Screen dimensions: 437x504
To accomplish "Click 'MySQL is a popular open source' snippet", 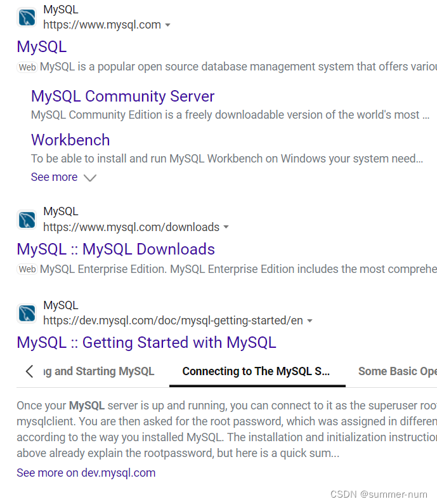I will 238,67.
